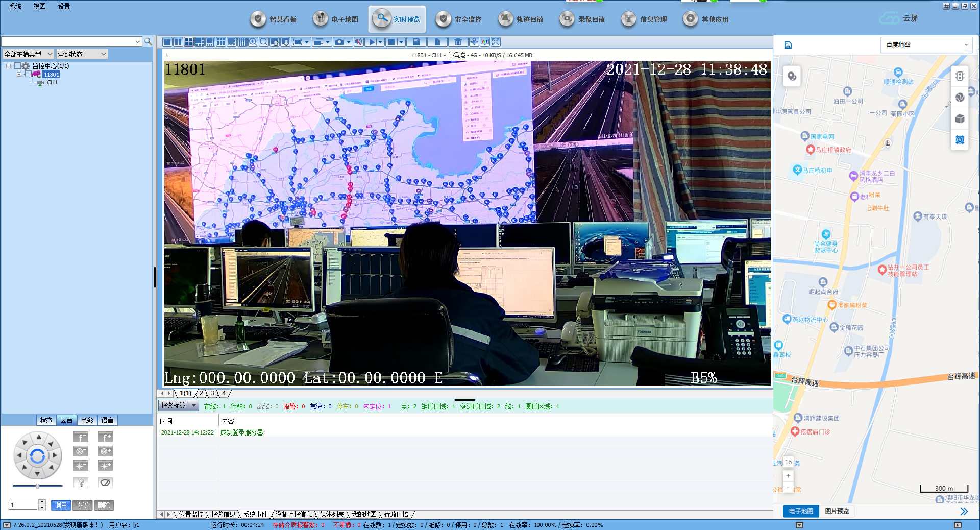The image size is (980, 530).
Task: Click the zoom-in magnifier in video toolbar
Action: [253, 42]
